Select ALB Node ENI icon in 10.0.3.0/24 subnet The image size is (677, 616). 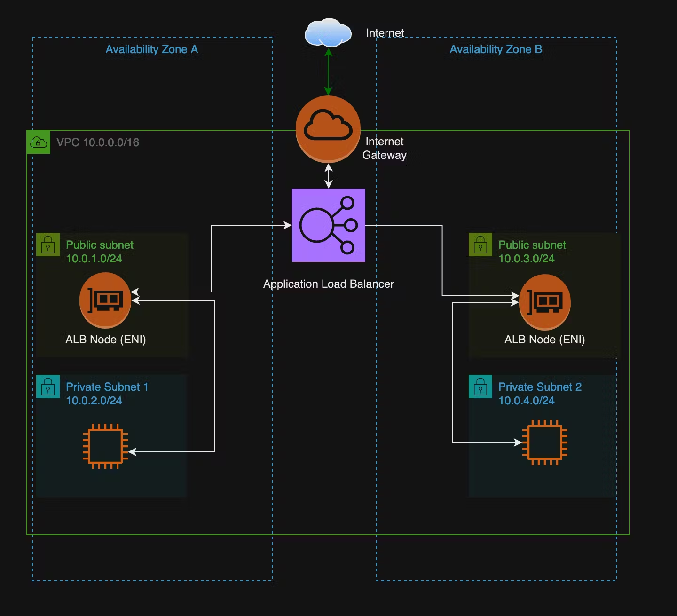point(545,302)
